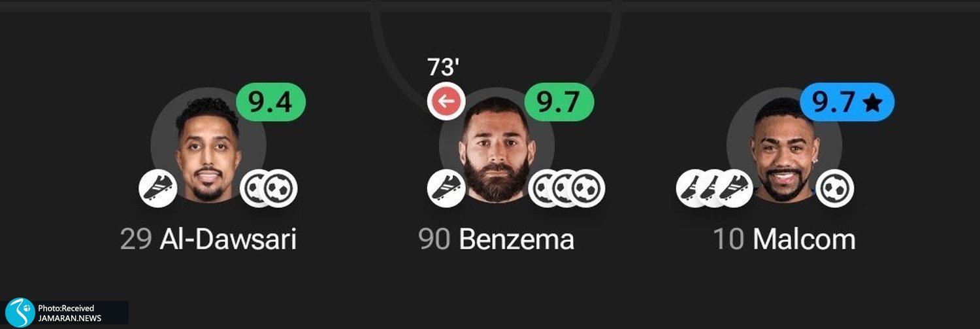Click the 90 Benzema name label
Viewport: 980px width, 329px height.
point(497,239)
